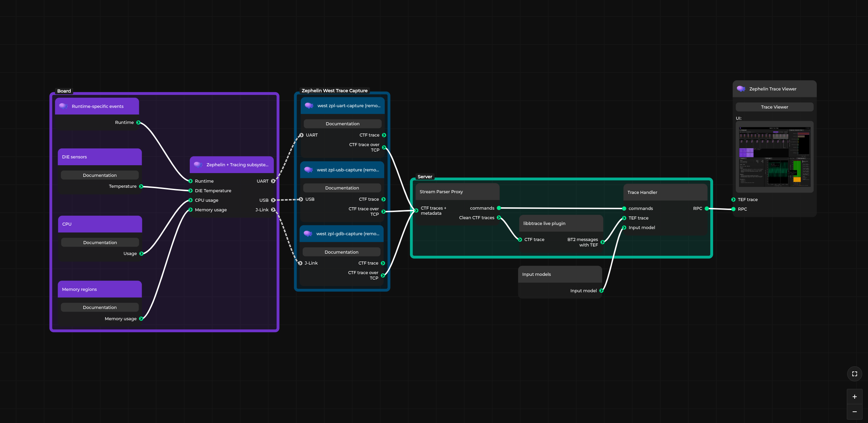Image resolution: width=868 pixels, height=423 pixels.
Task: Click the BT2 messages with TEF output port
Action: tap(602, 242)
